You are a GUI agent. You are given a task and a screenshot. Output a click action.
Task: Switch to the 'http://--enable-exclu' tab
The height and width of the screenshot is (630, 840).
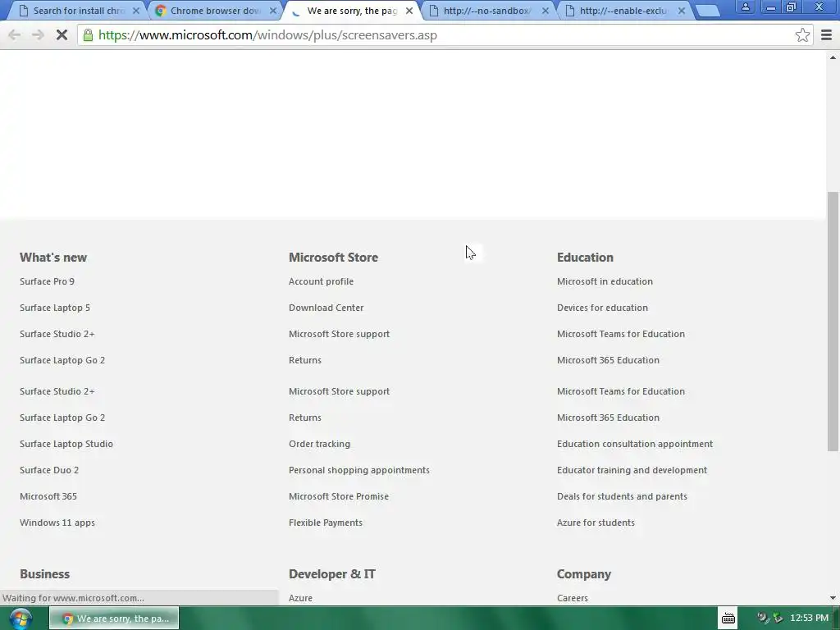pos(623,11)
